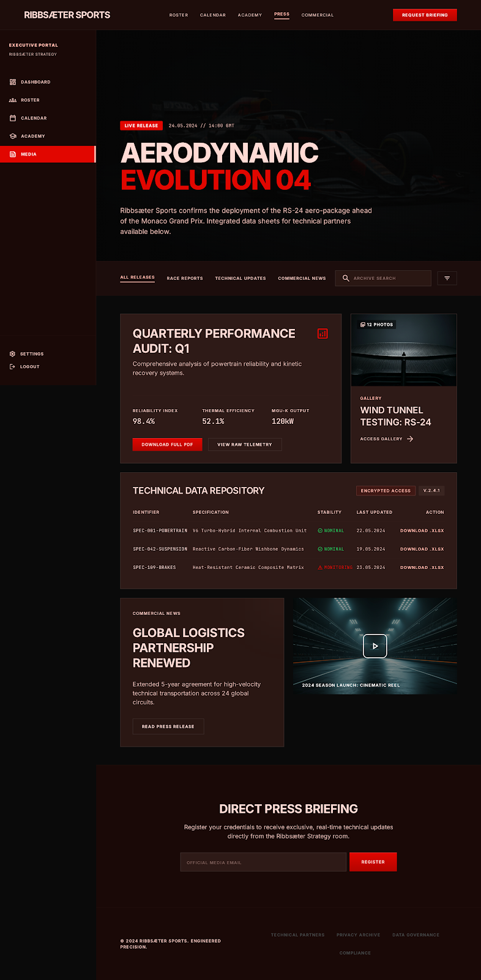Screen dimensions: 481x980
Task: Click the Executive Portal sidebar heading
Action: 34,45
